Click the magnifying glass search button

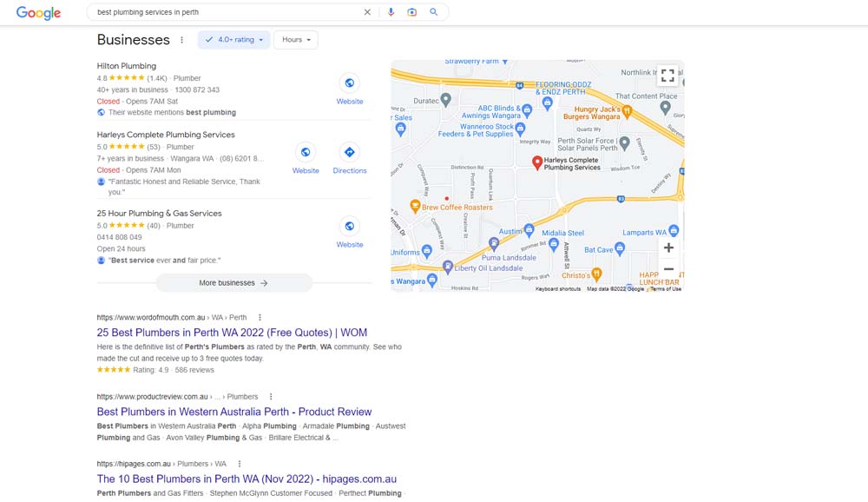click(x=433, y=12)
